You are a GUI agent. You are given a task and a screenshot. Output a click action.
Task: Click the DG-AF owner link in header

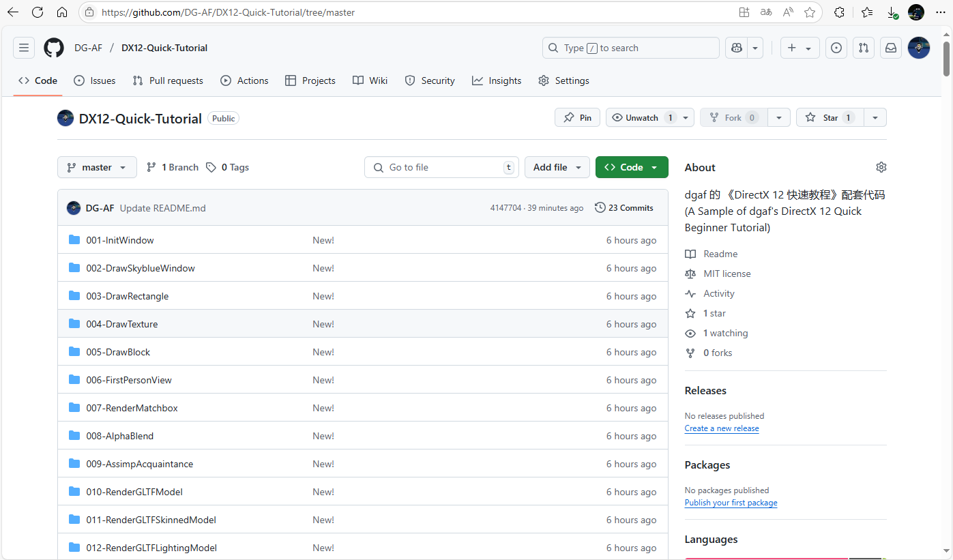pos(88,48)
